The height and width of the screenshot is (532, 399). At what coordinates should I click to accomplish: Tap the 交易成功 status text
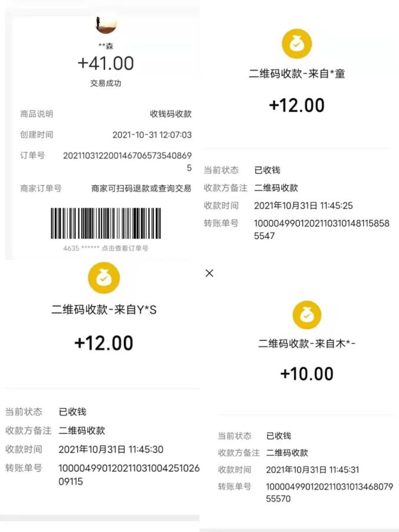tap(105, 83)
